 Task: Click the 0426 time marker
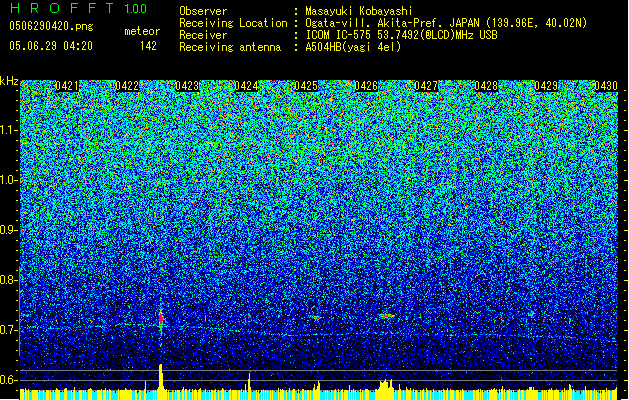(366, 86)
